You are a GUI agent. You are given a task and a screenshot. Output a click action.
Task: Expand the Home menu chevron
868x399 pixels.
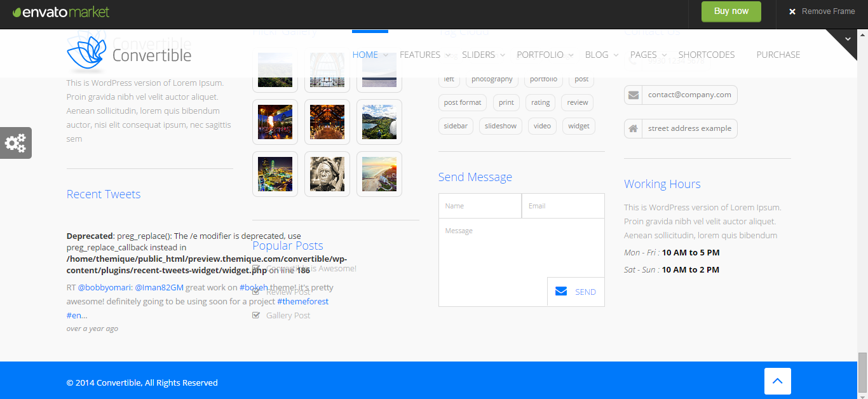click(386, 55)
